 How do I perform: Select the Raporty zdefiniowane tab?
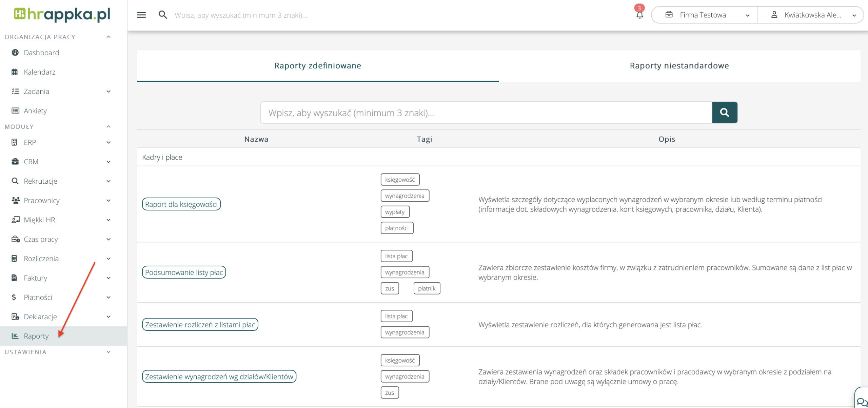pyautogui.click(x=318, y=66)
